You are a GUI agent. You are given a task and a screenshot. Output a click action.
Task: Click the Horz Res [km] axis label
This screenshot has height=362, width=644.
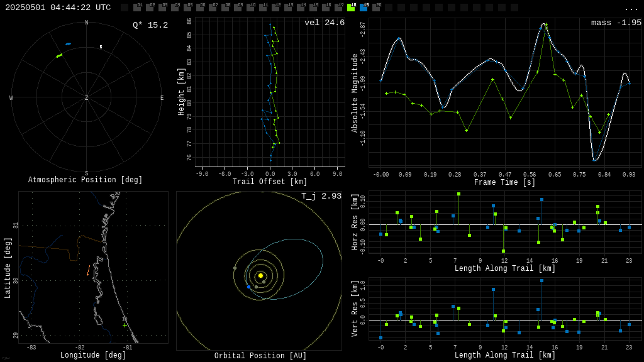coord(355,222)
